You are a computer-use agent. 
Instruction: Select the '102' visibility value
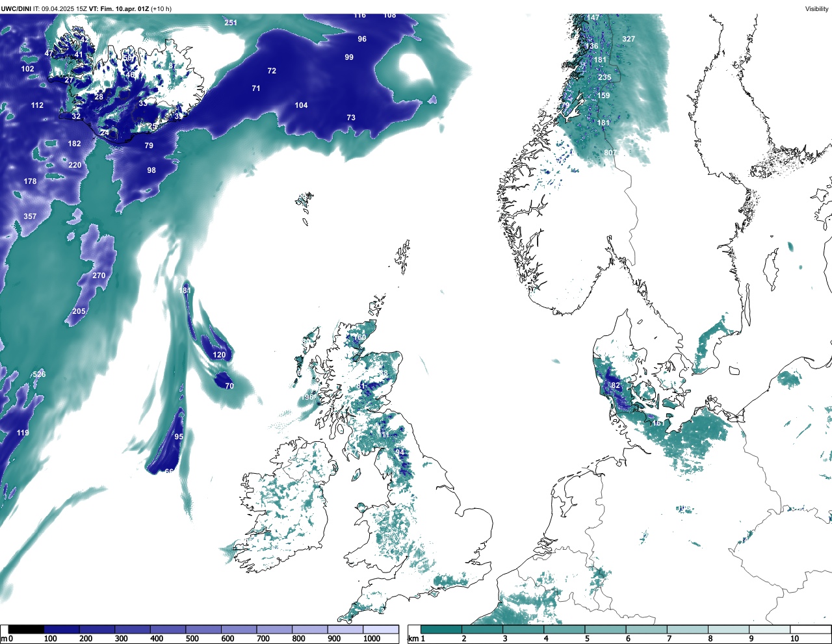(x=27, y=69)
